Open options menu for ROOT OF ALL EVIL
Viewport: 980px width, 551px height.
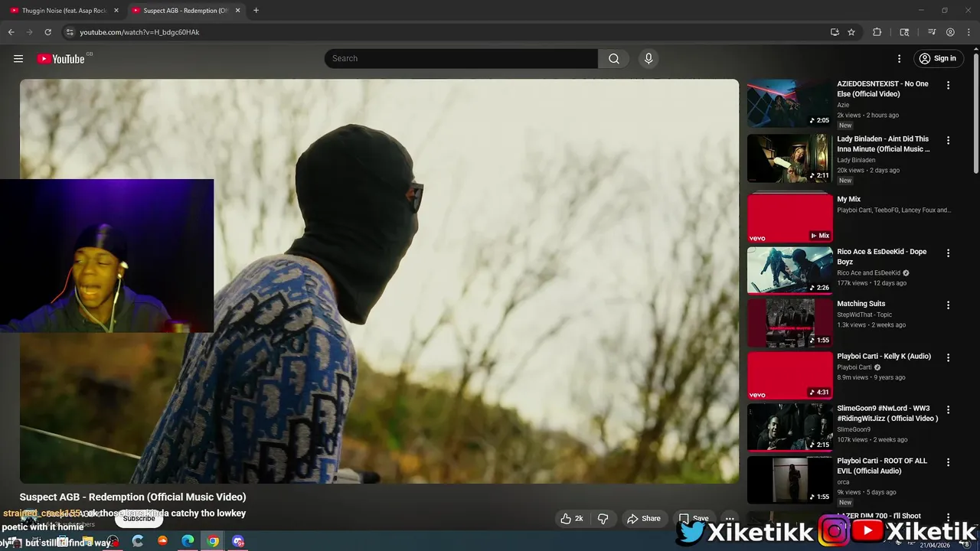coord(948,462)
